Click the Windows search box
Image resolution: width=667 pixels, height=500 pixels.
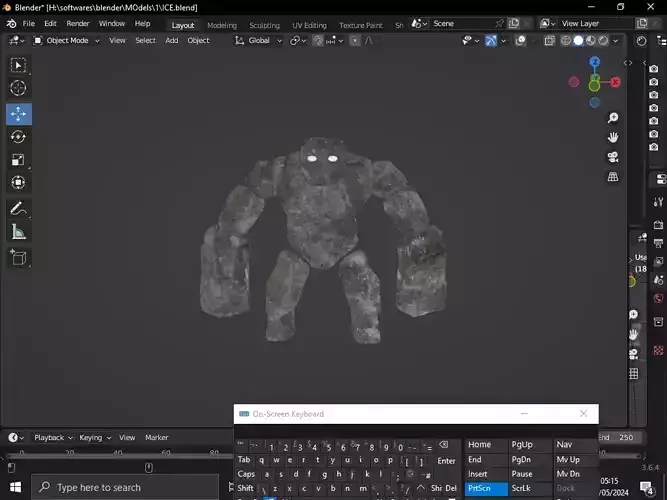(125, 487)
